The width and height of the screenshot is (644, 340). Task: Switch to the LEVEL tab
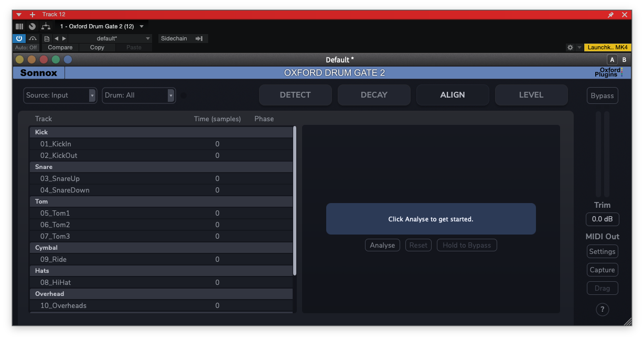(x=531, y=95)
